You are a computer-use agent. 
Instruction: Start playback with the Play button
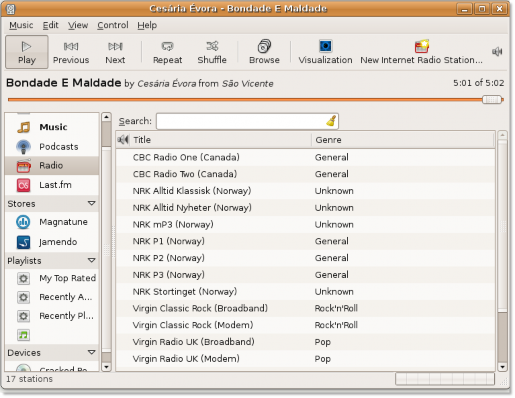click(x=27, y=52)
